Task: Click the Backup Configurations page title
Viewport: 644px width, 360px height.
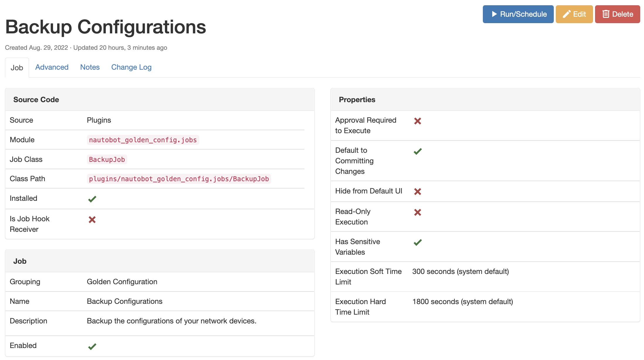Action: 106,27
